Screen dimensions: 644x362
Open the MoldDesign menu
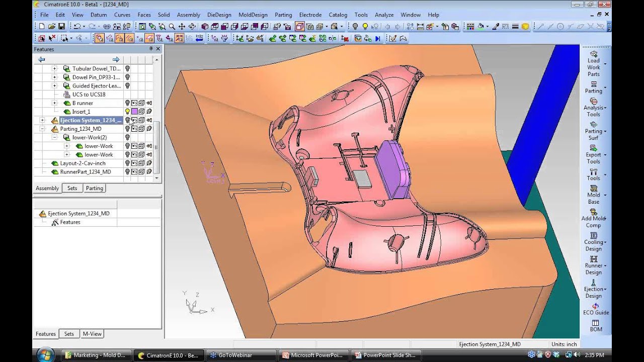[x=253, y=15]
